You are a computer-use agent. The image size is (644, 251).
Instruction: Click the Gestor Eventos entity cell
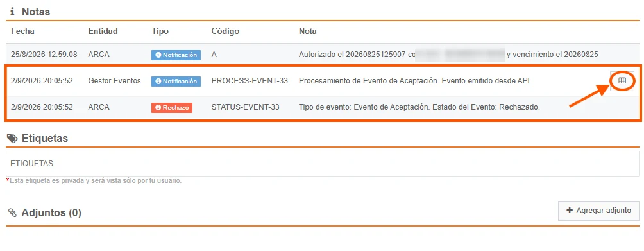[x=114, y=81]
